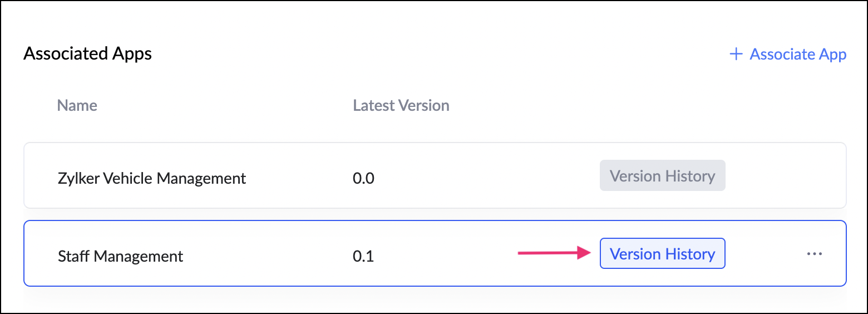Click the Associate App link text
868x314 pixels.
(798, 54)
